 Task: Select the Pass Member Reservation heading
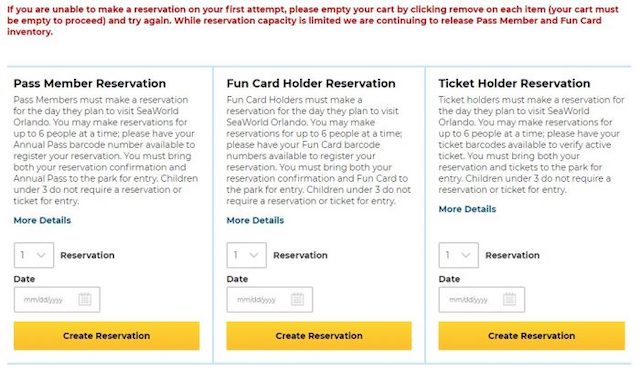90,83
